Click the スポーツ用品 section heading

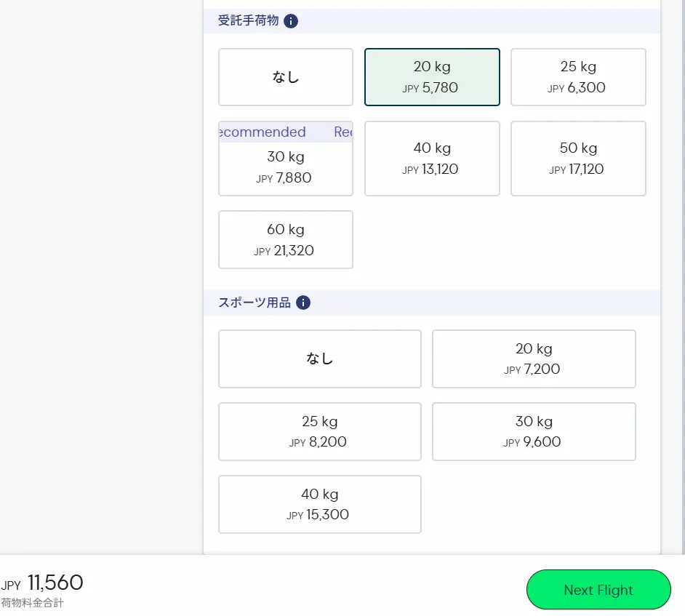click(255, 303)
